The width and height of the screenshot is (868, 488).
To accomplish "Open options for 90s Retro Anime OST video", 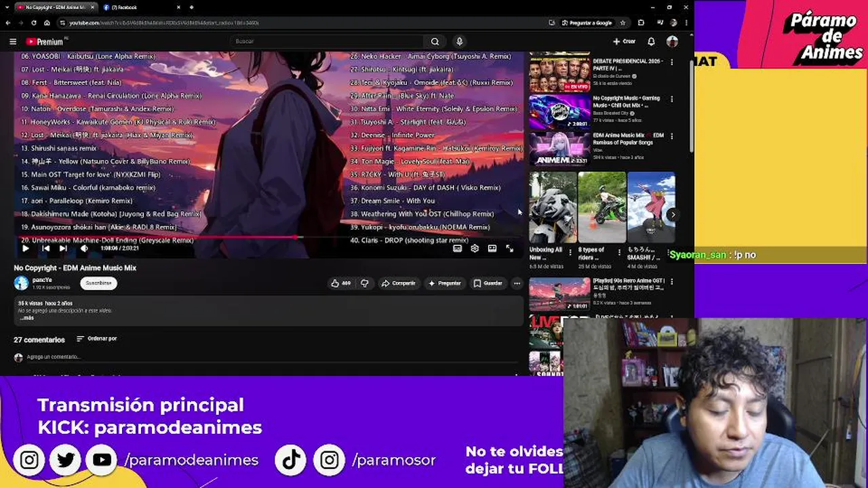I will [x=672, y=281].
